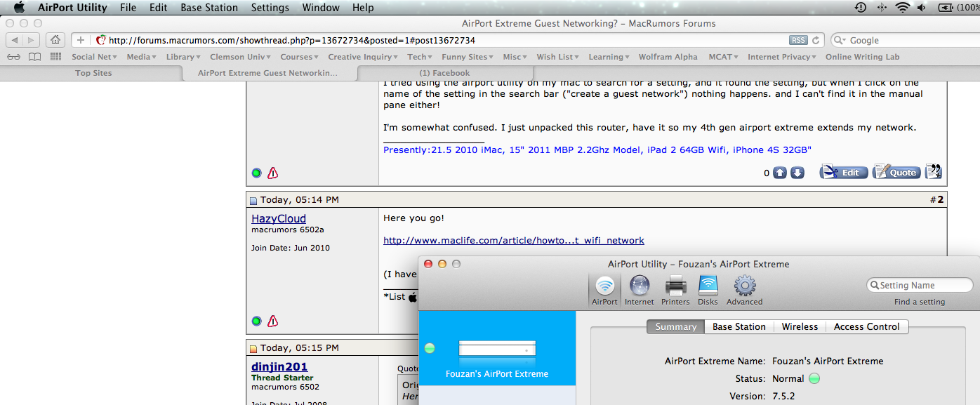Report HazyCloud's post with warning icon

(x=273, y=321)
